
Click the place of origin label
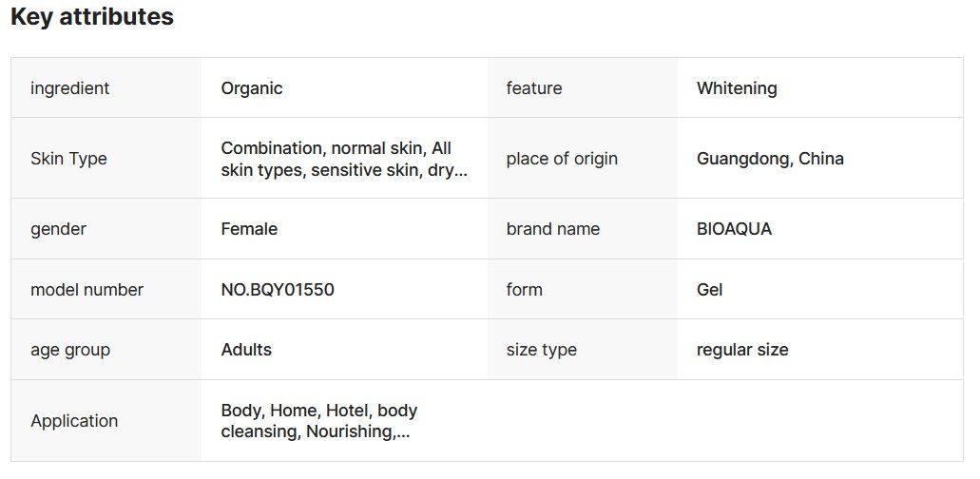point(562,159)
